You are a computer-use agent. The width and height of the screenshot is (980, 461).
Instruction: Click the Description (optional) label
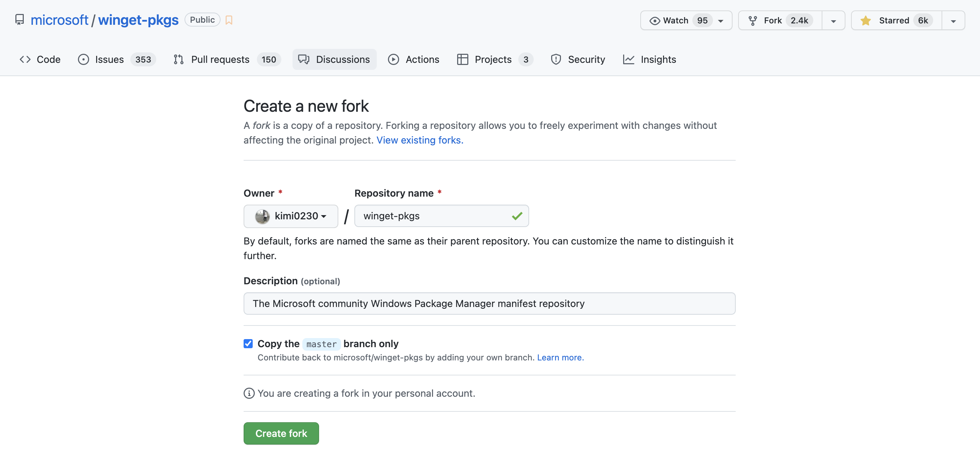291,281
